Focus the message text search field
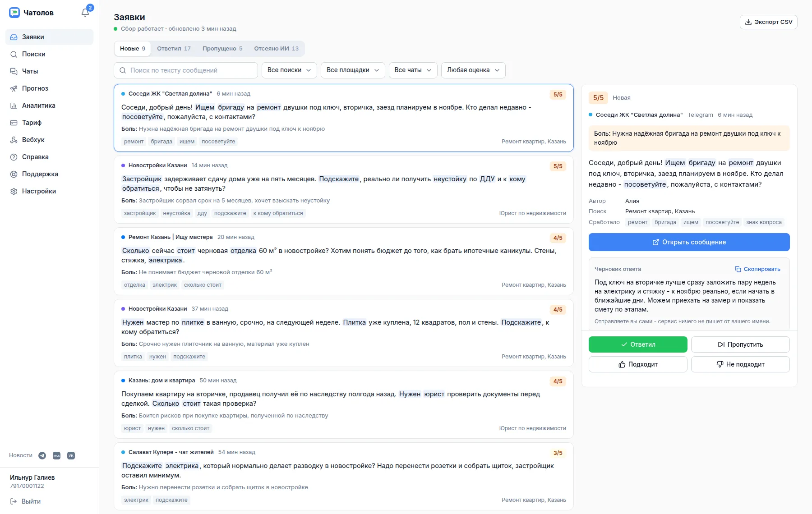The width and height of the screenshot is (812, 514). (186, 70)
